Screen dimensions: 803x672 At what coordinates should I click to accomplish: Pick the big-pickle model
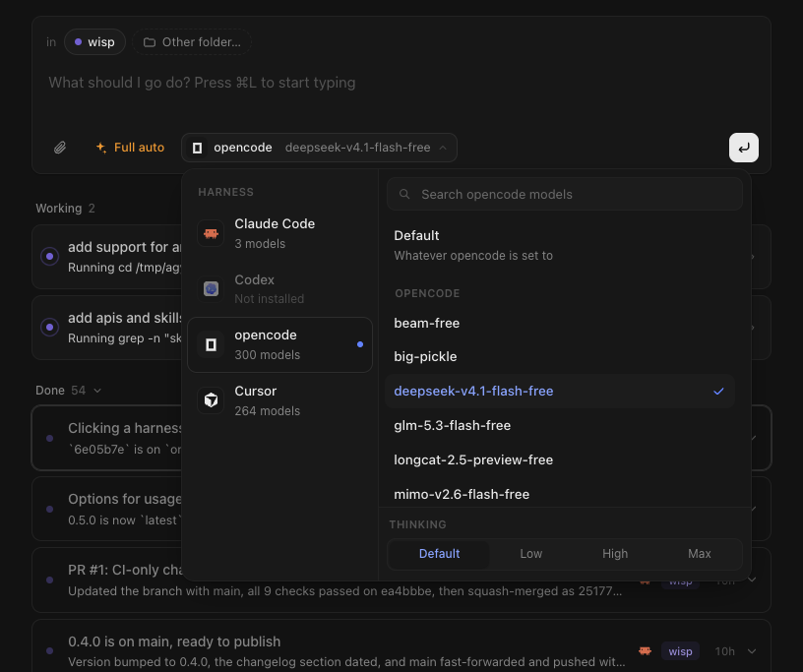[x=560, y=356]
